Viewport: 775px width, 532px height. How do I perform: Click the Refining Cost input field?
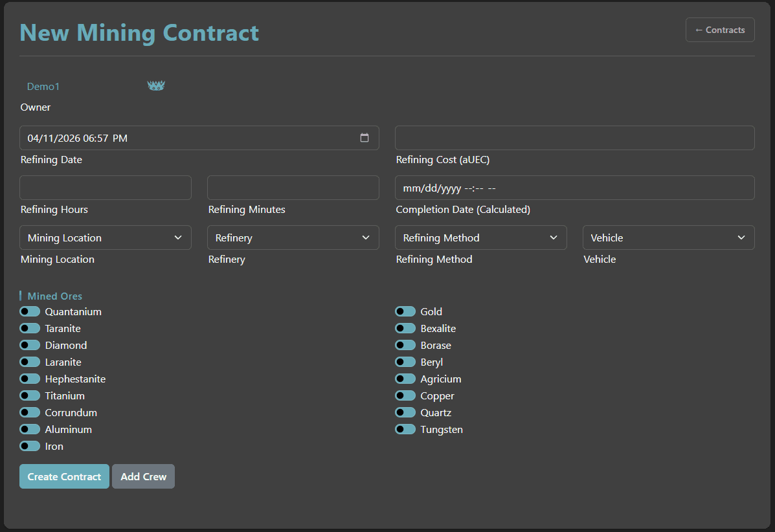(574, 137)
